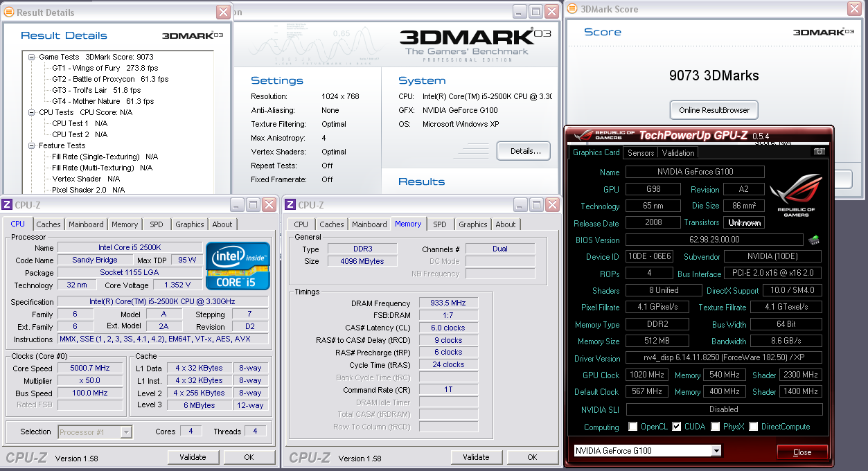Click Driver Version field in GPU-Z
868x471 pixels.
click(723, 358)
